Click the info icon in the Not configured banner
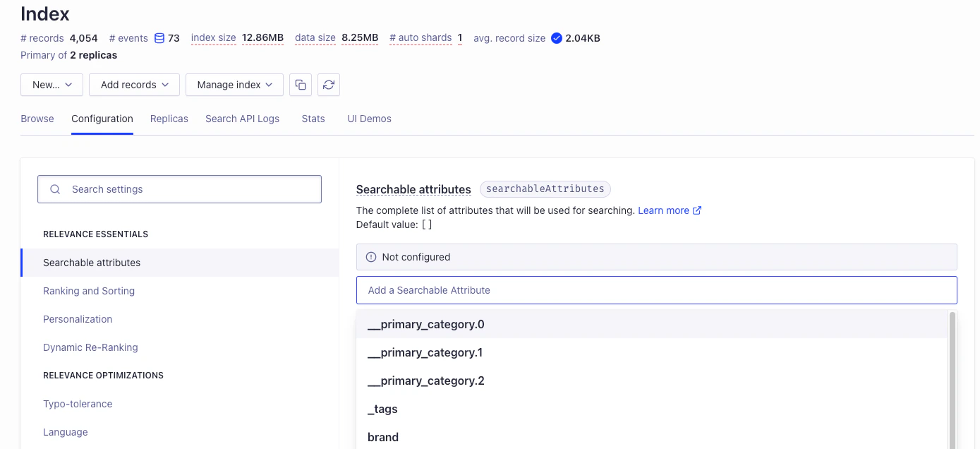This screenshot has height=449, width=980. [x=371, y=256]
